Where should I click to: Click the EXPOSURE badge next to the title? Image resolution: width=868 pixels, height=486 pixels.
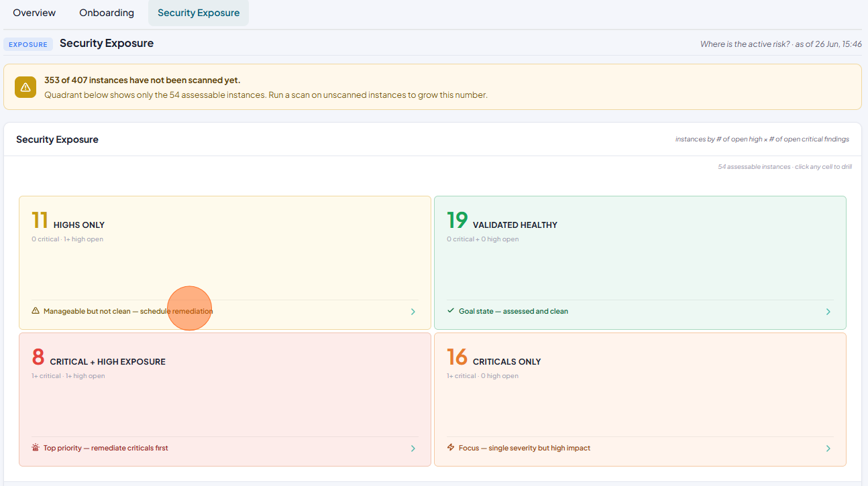point(28,44)
